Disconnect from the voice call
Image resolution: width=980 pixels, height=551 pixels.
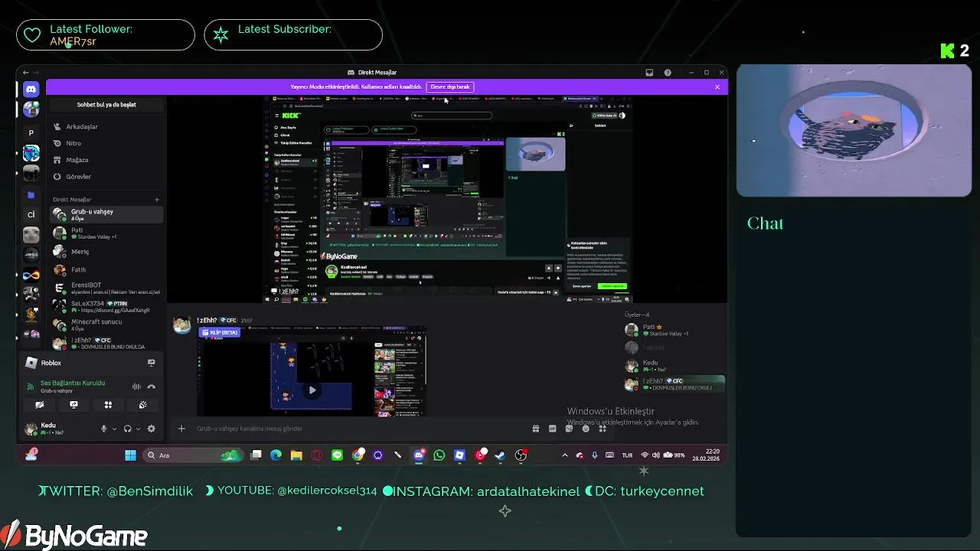[151, 386]
